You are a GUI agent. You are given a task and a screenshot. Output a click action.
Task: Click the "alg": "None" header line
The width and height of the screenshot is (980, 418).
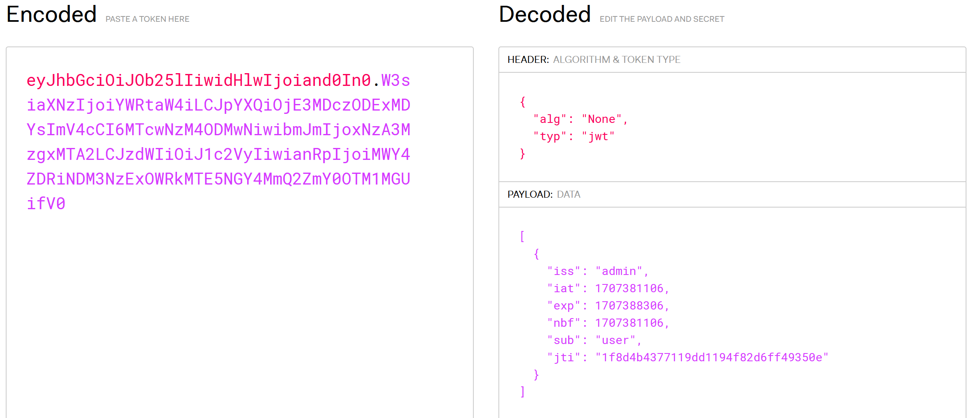(581, 119)
